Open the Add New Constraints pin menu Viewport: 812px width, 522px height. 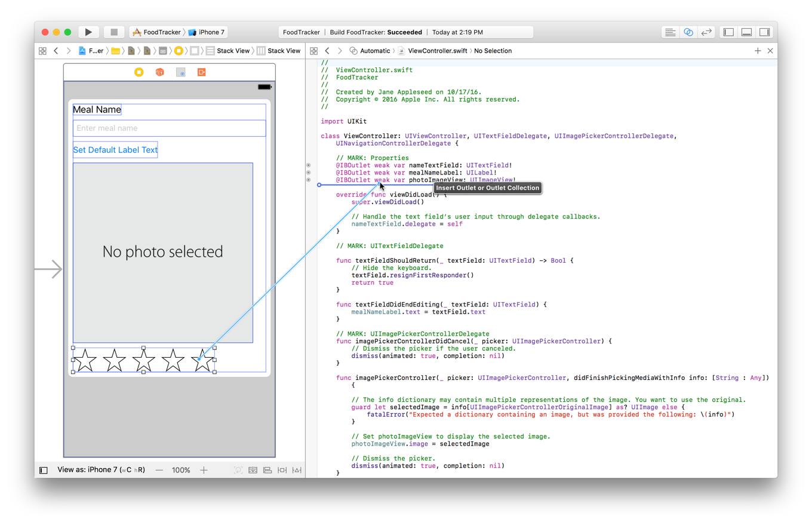point(282,470)
